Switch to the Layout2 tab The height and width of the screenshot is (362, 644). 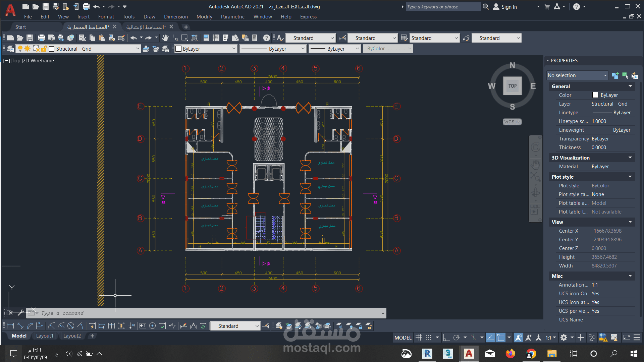point(72,336)
